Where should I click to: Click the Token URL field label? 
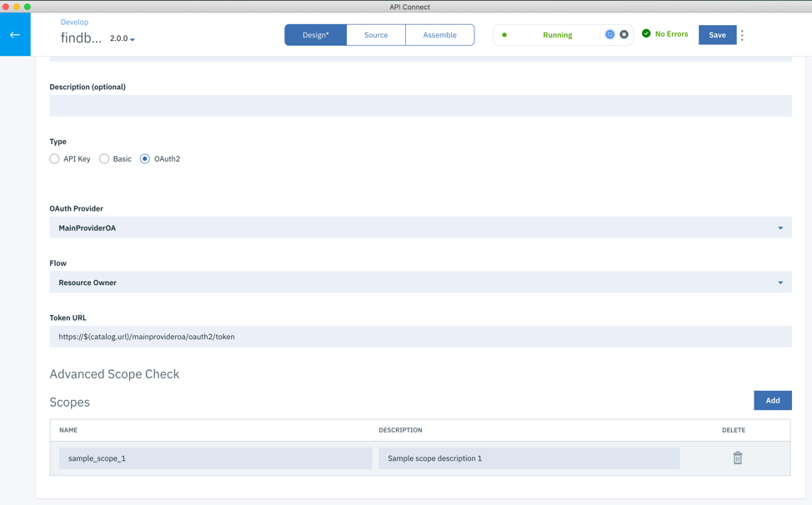[68, 317]
